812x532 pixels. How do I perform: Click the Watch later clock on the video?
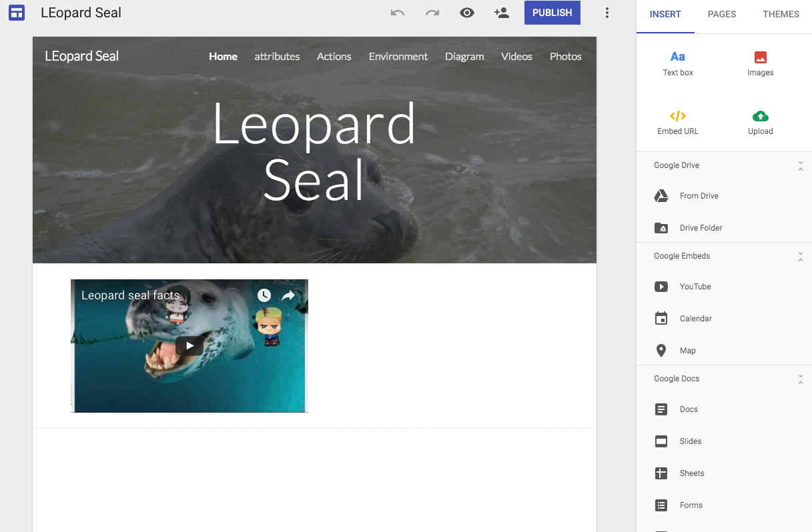[x=264, y=295]
